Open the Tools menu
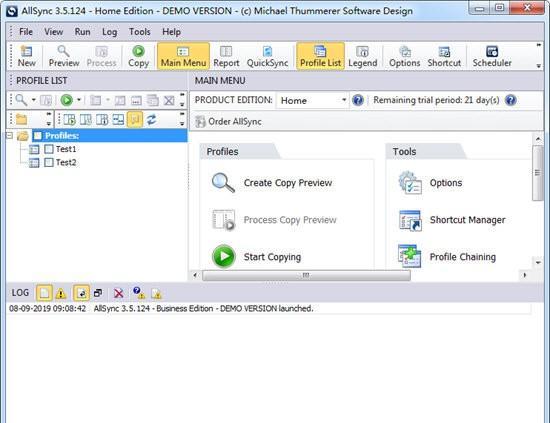 click(x=139, y=32)
